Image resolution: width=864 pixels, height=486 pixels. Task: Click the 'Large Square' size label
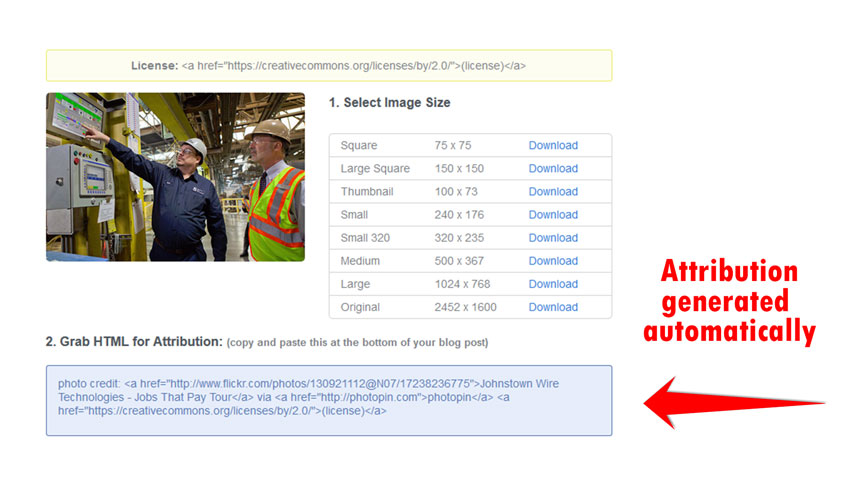375,169
